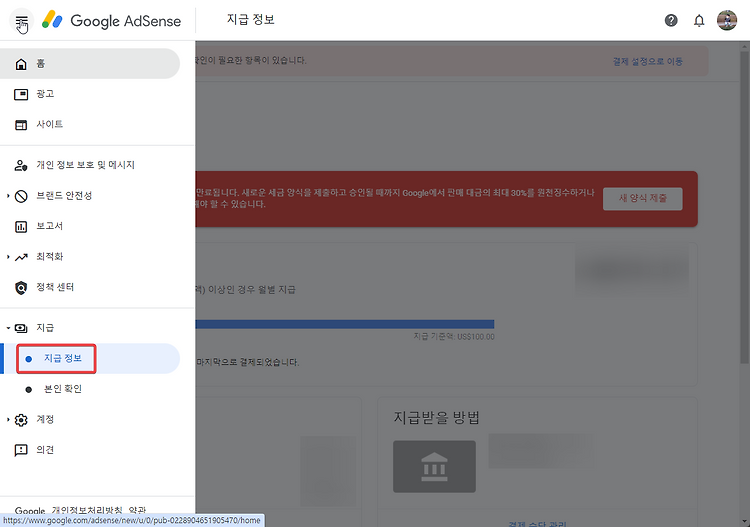Viewport: 750px width, 527px height.
Task: Click the 새 양식 제출 button
Action: [642, 198]
